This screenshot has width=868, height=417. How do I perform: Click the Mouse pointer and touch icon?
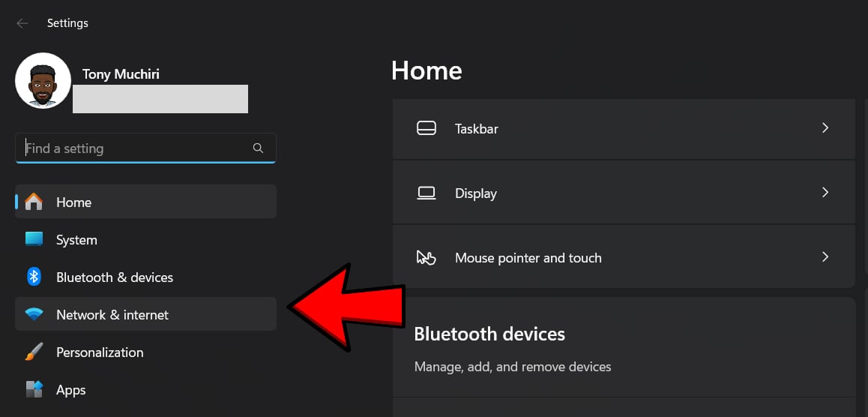427,257
